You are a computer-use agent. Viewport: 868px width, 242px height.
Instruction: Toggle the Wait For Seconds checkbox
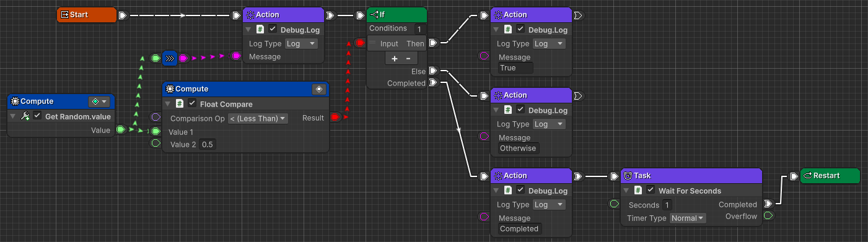point(651,190)
